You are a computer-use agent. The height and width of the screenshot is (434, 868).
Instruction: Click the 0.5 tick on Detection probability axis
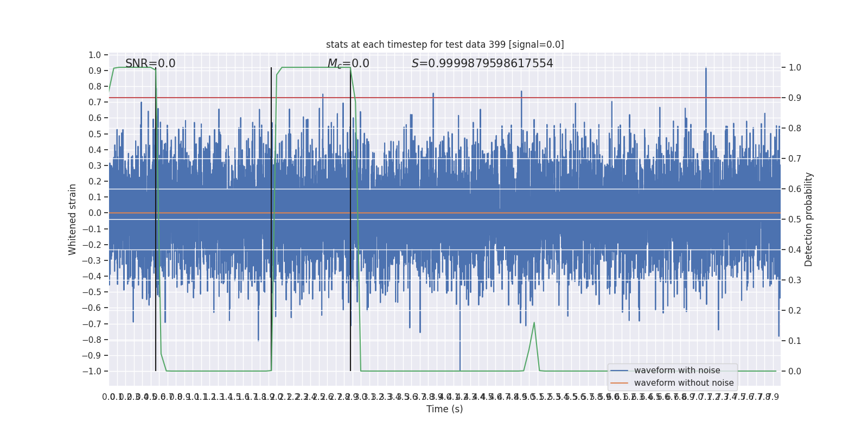(x=795, y=219)
